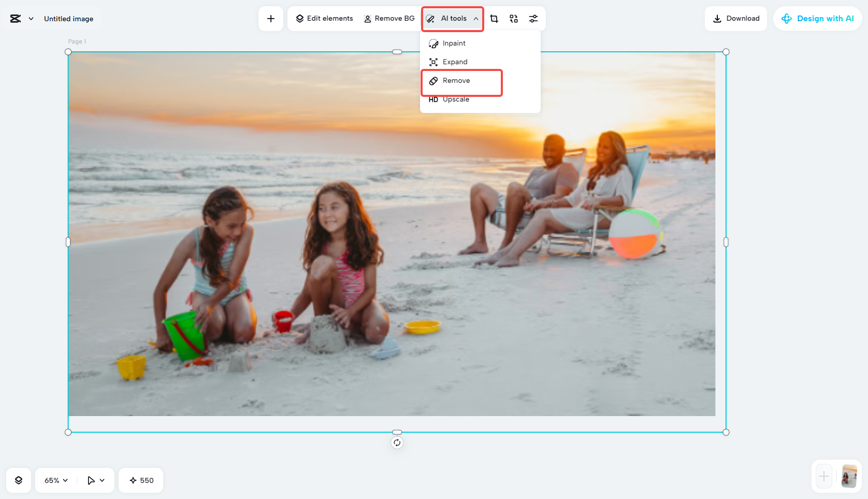Select the beach page thumbnail
868x499 pixels.
[849, 476]
